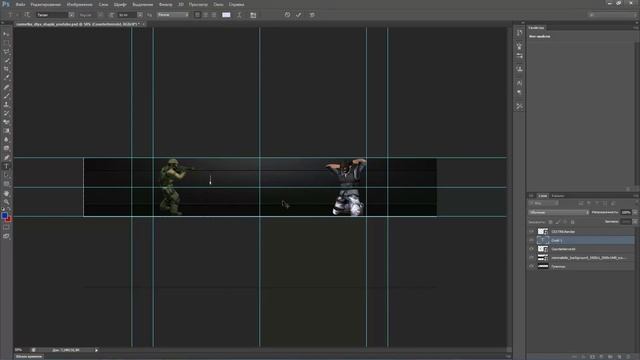The height and width of the screenshot is (360, 640).
Task: Open the File menu
Action: [20, 4]
